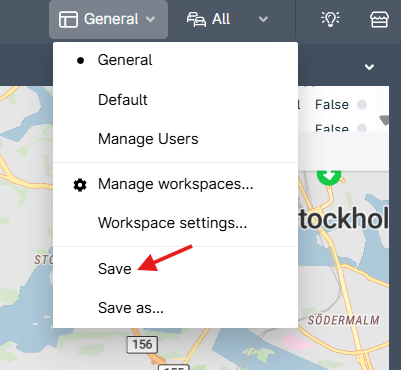Click the green arrow map marker
The height and width of the screenshot is (370, 401).
[x=329, y=177]
